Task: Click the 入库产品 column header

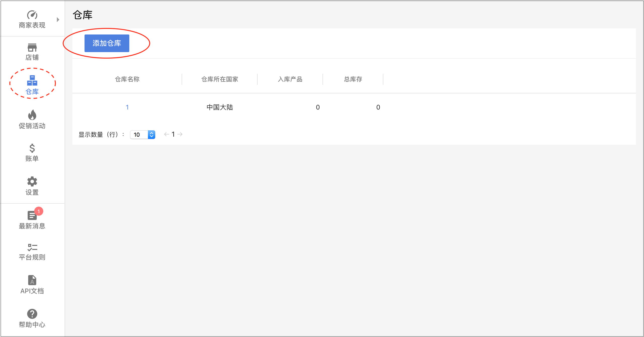Action: click(x=290, y=79)
